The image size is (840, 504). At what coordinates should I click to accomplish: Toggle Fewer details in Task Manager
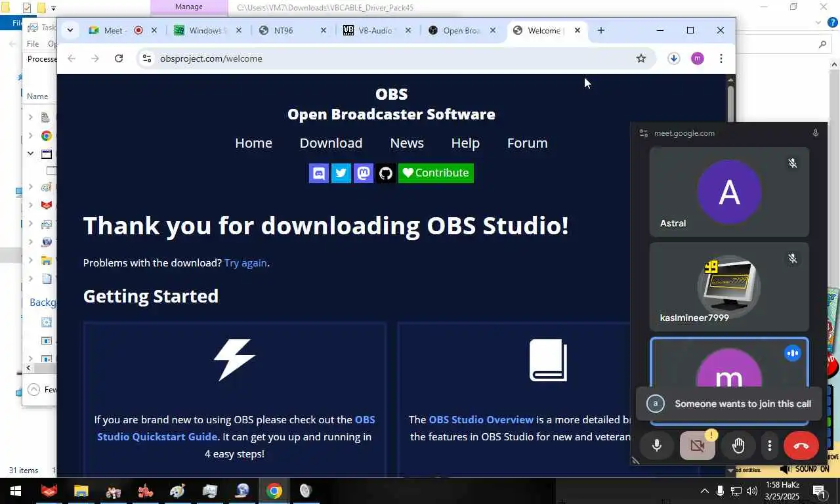[43, 390]
